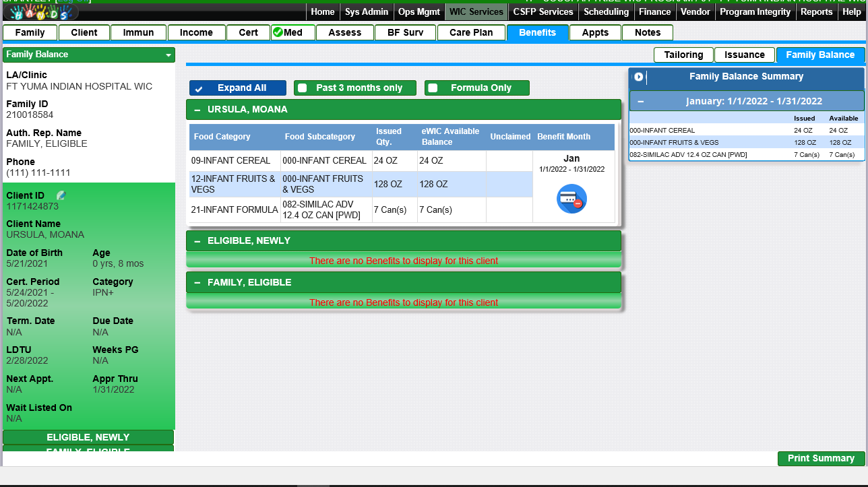
Task: Click the HANDS logo in top-left
Action: click(40, 12)
